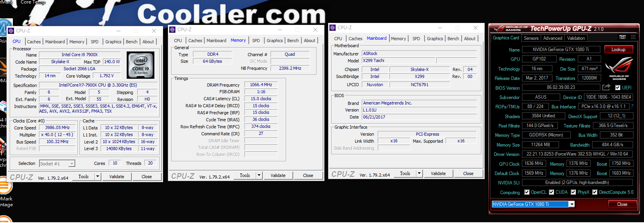
Task: Toggle the OpenCL checkbox
Action: [x=527, y=192]
